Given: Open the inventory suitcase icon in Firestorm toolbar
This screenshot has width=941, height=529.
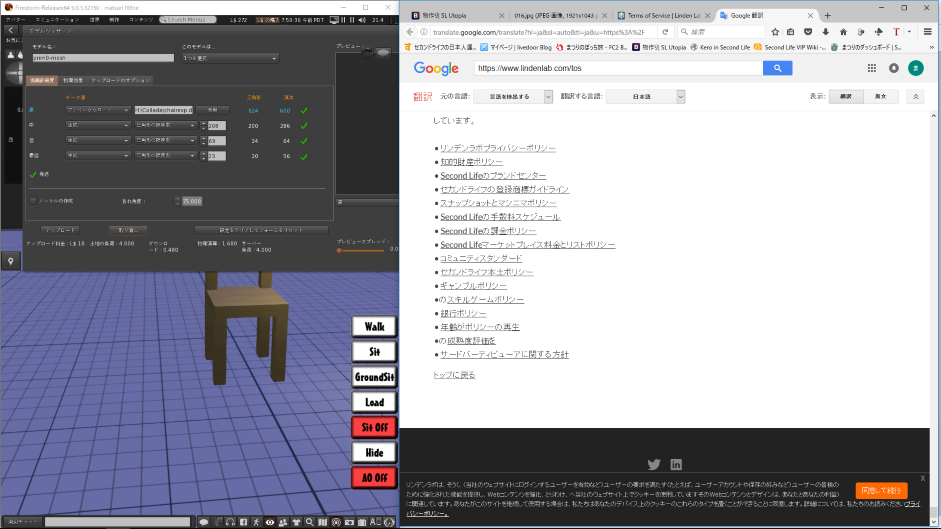Looking at the screenshot, I should click(x=362, y=522).
